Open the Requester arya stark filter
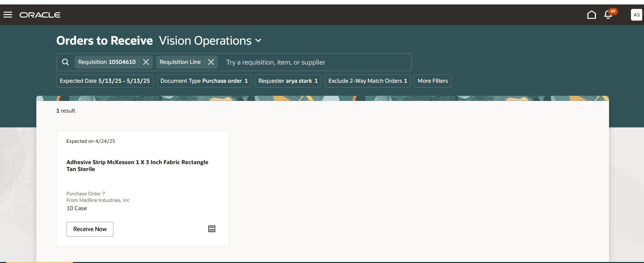This screenshot has width=644, height=263. [288, 81]
